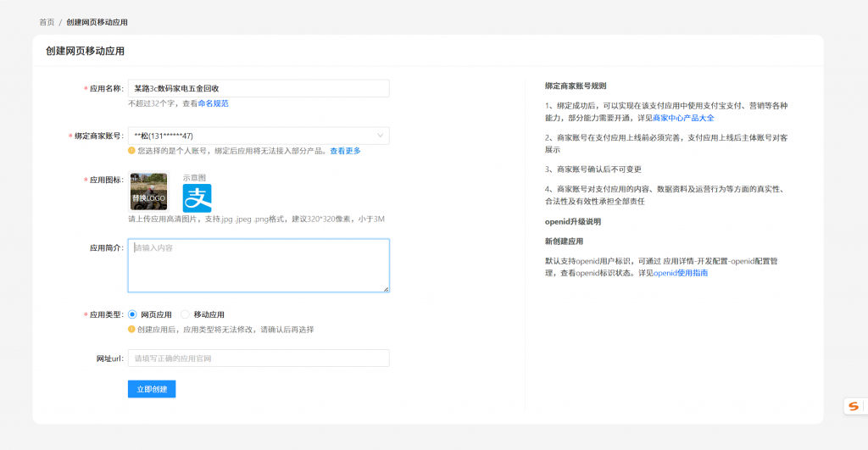Click the 网址url input field
The image size is (868, 450).
click(x=259, y=358)
